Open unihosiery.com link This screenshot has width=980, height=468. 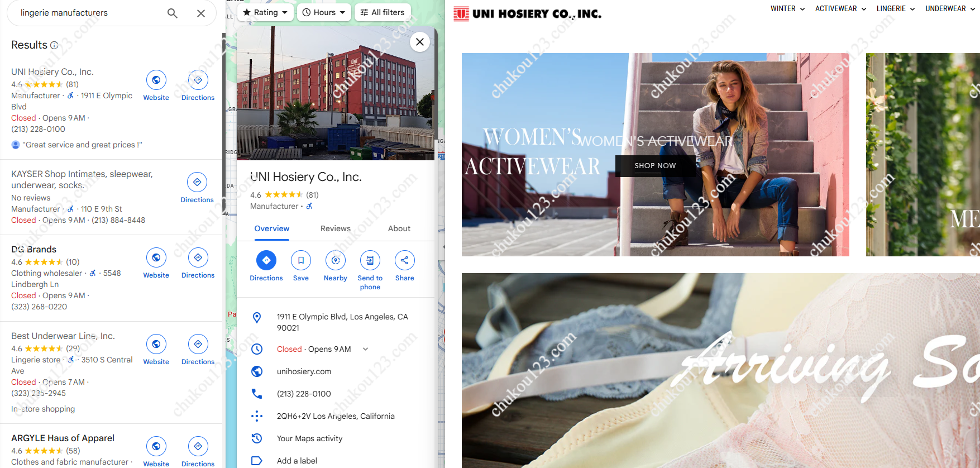tap(304, 371)
